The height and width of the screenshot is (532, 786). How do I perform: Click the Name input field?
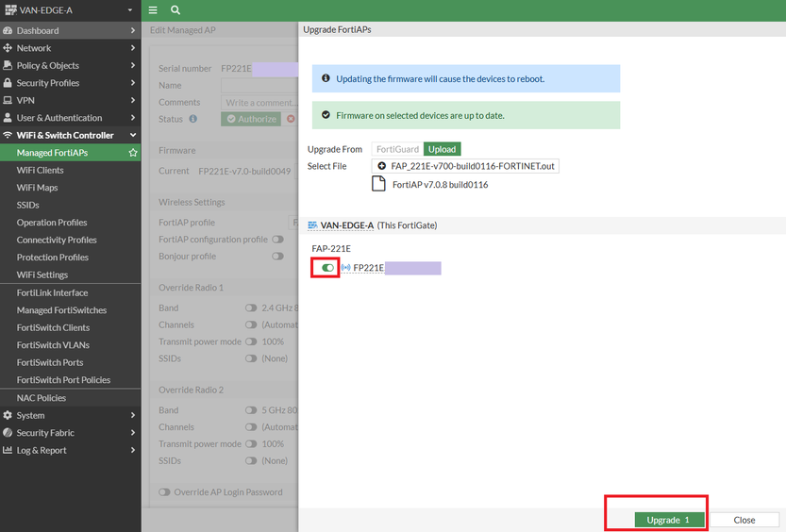[x=259, y=86]
